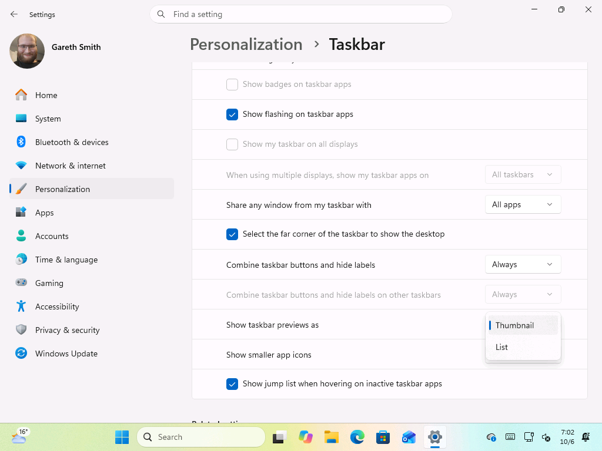Open the clock showing 7:02 10/6
Image resolution: width=602 pixels, height=451 pixels.
click(567, 437)
